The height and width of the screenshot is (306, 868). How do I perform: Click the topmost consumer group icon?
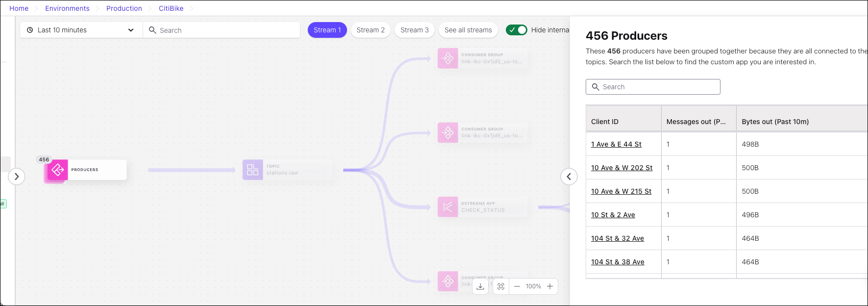pos(447,58)
